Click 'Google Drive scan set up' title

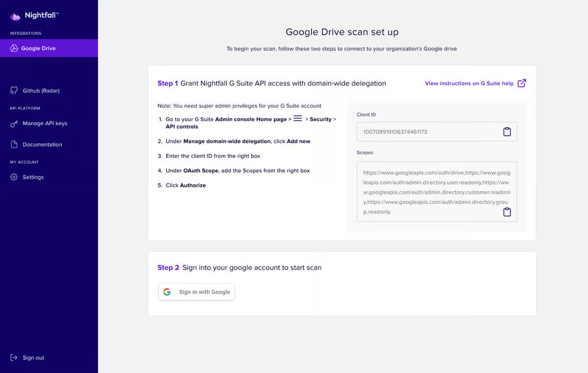click(x=342, y=32)
